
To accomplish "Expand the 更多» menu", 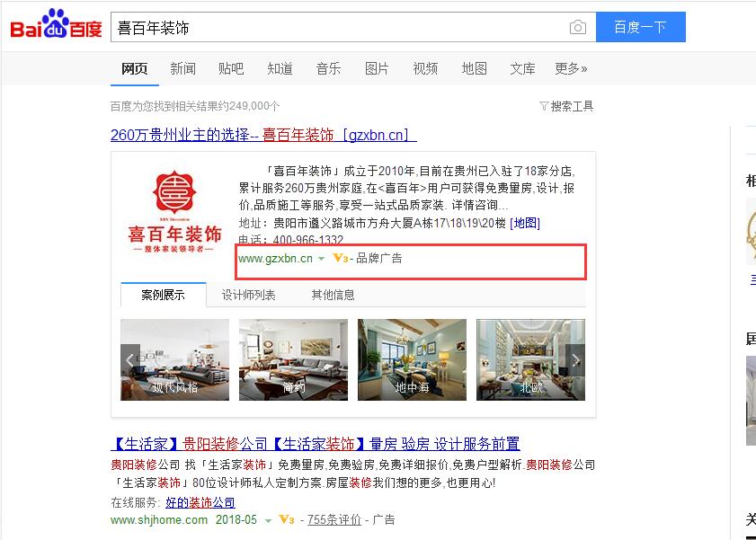I will [571, 69].
